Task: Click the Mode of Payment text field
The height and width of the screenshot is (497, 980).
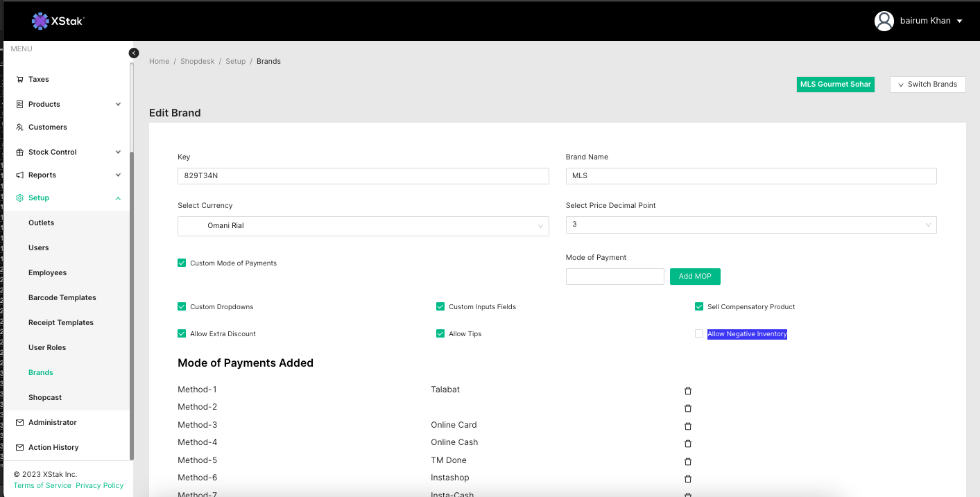Action: (614, 277)
